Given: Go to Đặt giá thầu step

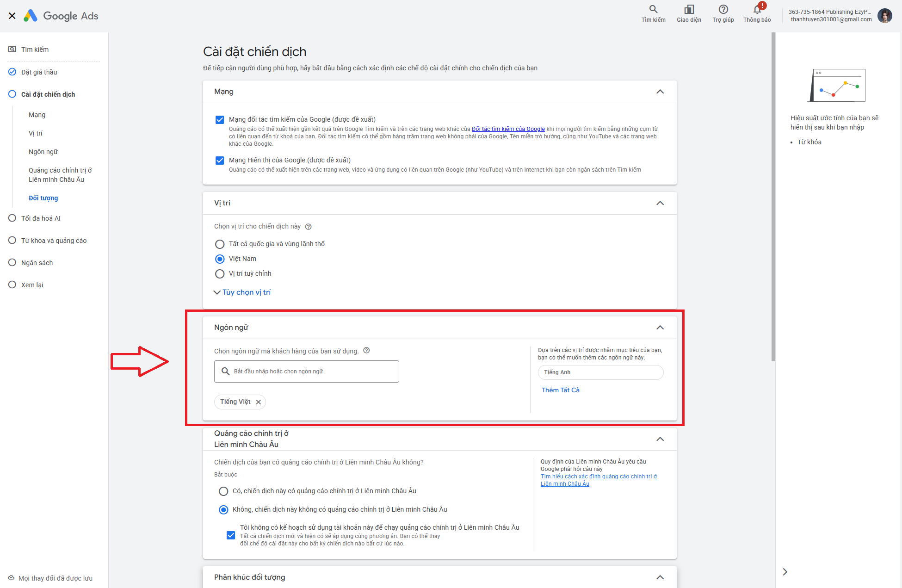Looking at the screenshot, I should coord(39,72).
